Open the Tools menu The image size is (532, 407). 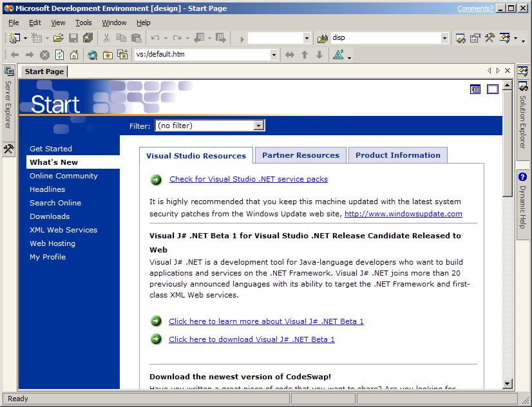point(84,23)
